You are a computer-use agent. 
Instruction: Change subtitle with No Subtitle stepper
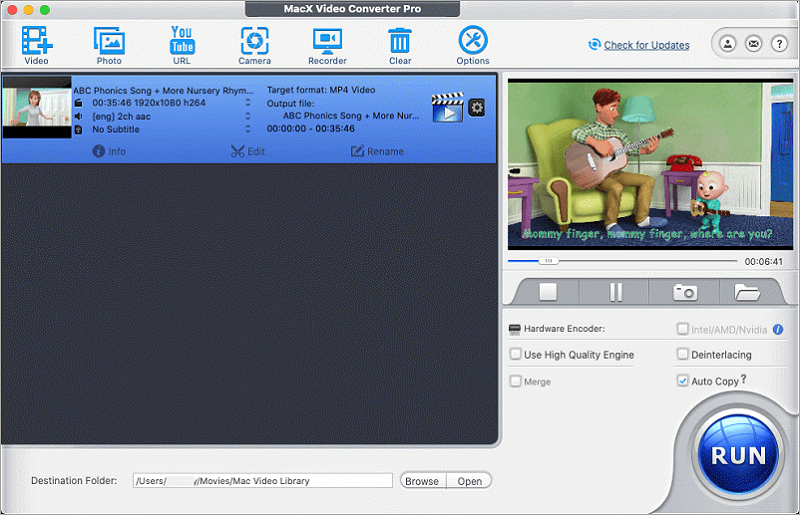pos(248,129)
